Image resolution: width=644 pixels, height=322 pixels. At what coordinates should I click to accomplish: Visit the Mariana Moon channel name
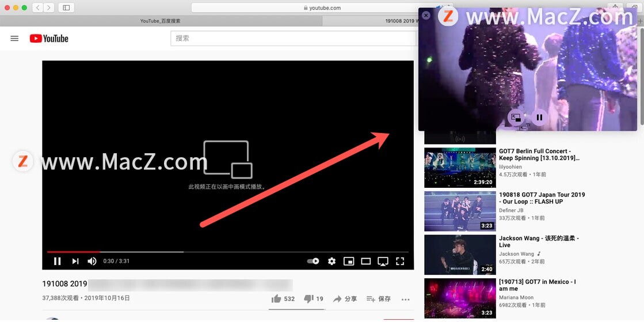[516, 298]
